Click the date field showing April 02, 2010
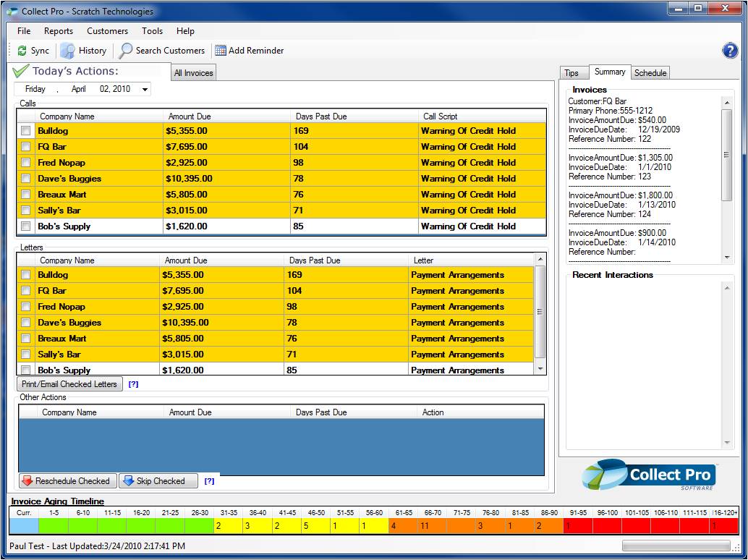 coord(82,89)
